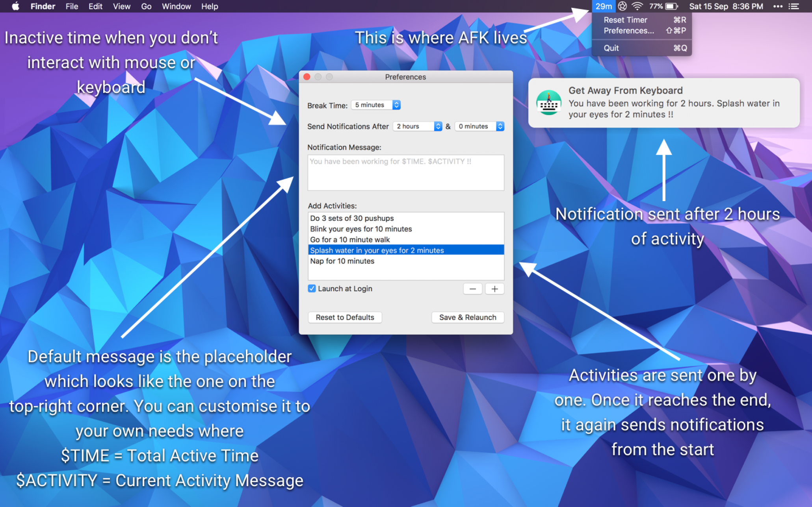Open the Break Time 5 minutes dropdown
The image size is (812, 507).
coord(376,105)
